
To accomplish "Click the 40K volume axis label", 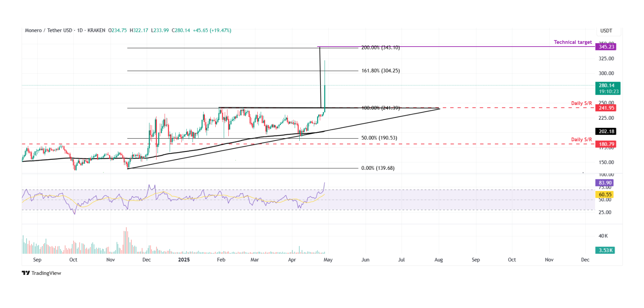I will tap(603, 236).
